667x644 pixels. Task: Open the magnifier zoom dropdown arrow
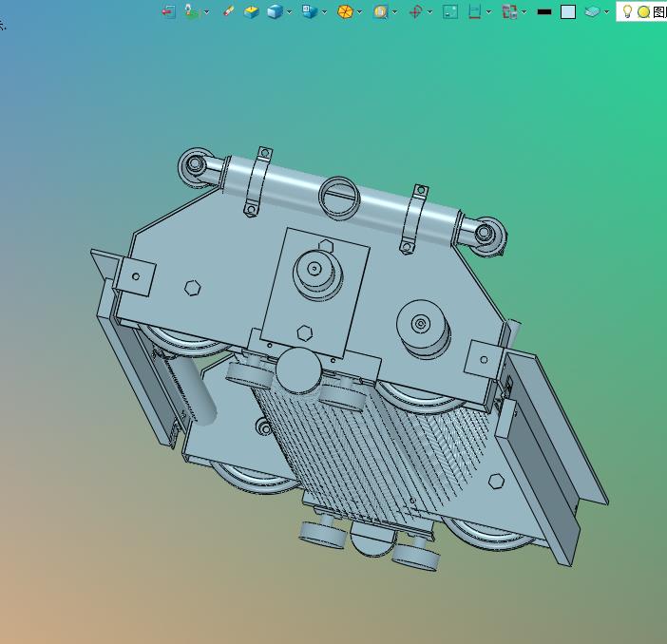pyautogui.click(x=394, y=12)
